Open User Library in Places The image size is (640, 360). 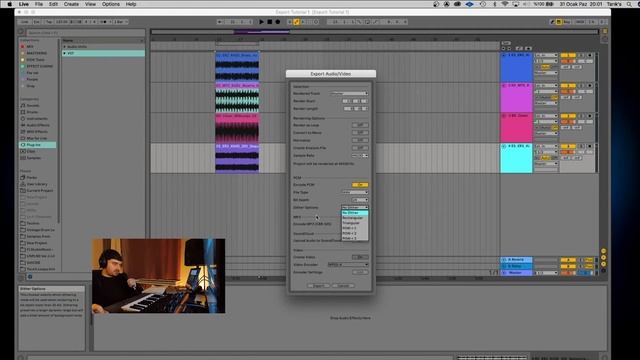tap(38, 184)
